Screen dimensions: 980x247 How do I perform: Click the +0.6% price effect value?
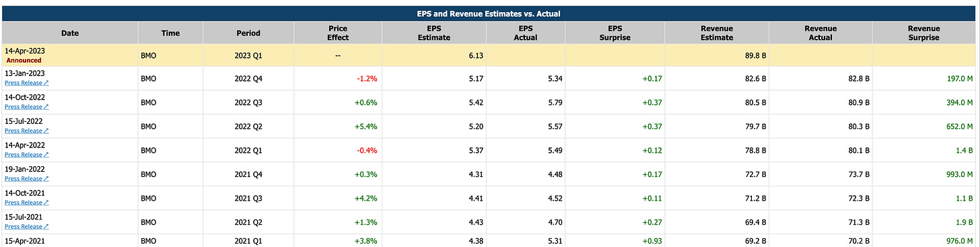tap(366, 102)
